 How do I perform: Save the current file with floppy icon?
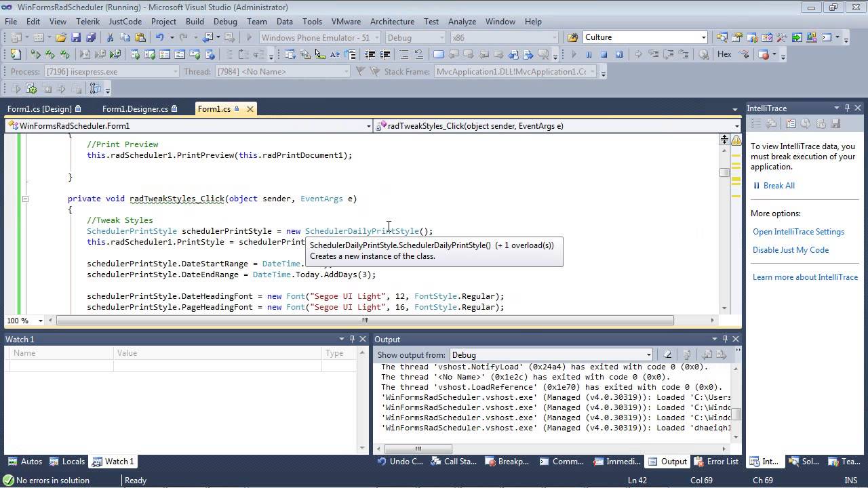(x=76, y=38)
